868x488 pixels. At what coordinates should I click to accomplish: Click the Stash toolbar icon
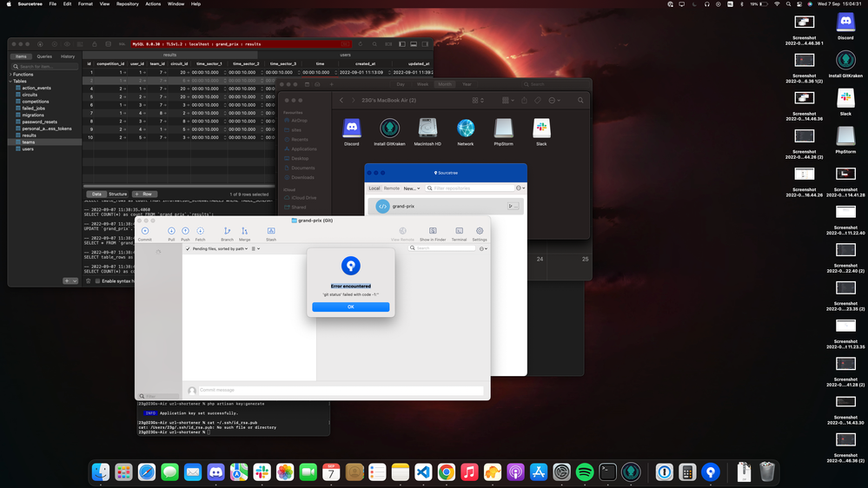point(270,233)
